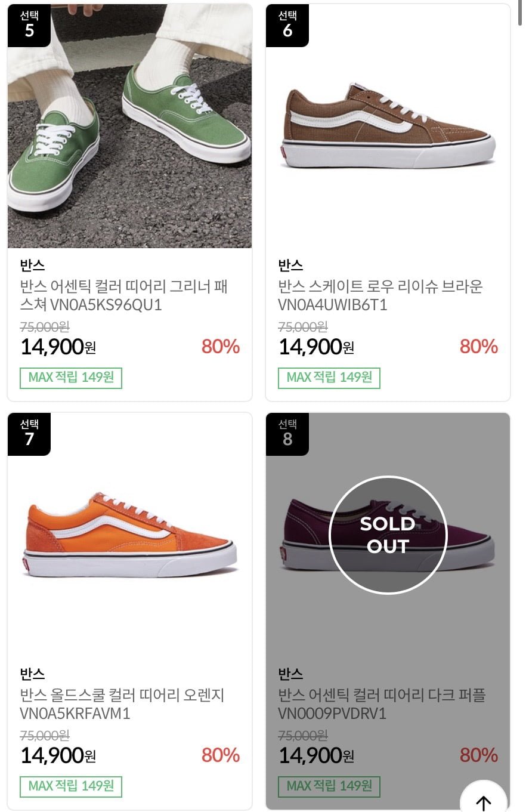Click MAX 적립 149원 tag on orange shoe
The image size is (526, 812).
pos(71,786)
